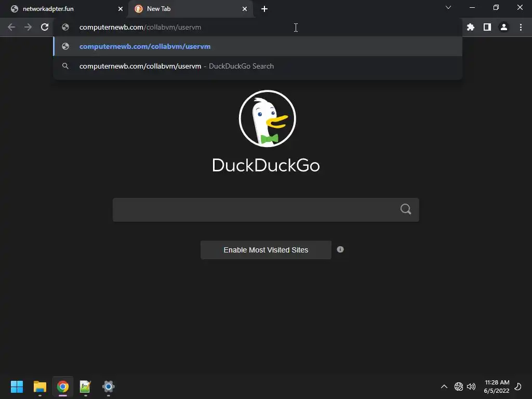This screenshot has width=532, height=399.
Task: Open the info icon beside Most Visited
Action: (x=340, y=249)
